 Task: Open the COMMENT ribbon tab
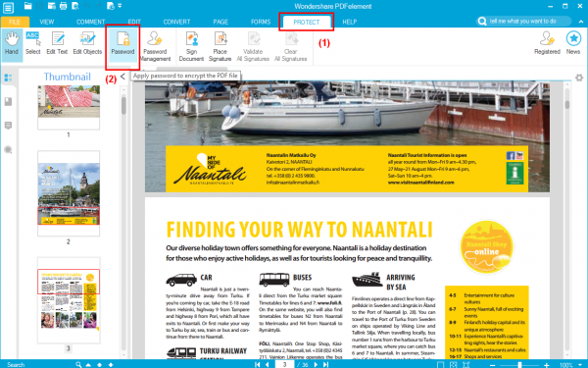click(x=91, y=22)
